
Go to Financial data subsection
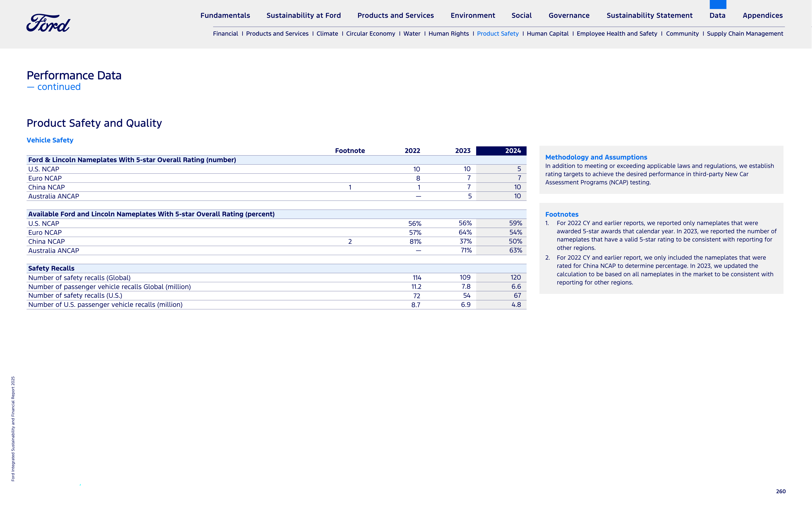point(225,34)
